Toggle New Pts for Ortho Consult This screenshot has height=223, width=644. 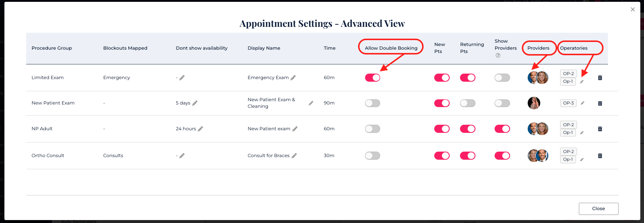click(x=442, y=156)
